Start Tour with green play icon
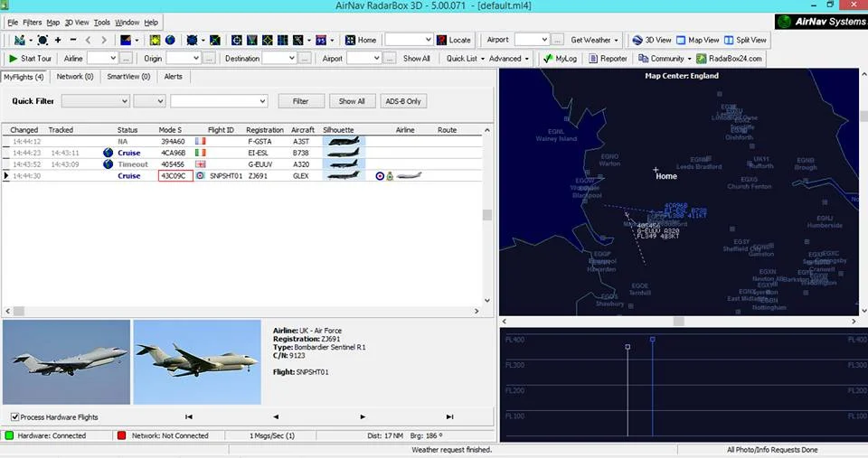 tap(30, 58)
